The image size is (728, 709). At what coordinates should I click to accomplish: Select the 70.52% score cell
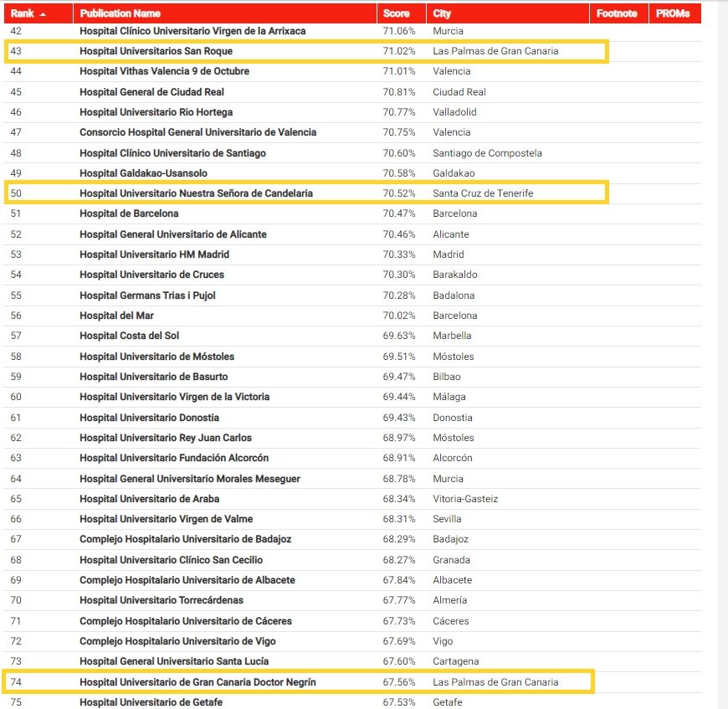point(399,193)
